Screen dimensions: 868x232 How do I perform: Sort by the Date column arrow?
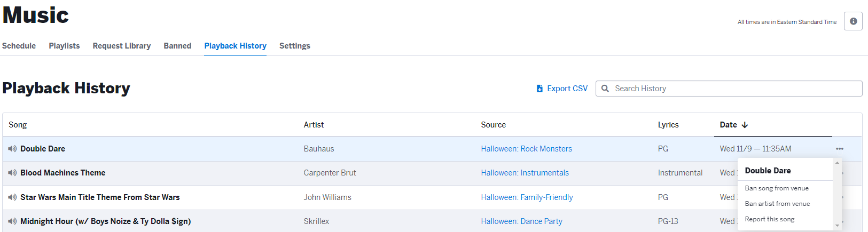coord(745,125)
